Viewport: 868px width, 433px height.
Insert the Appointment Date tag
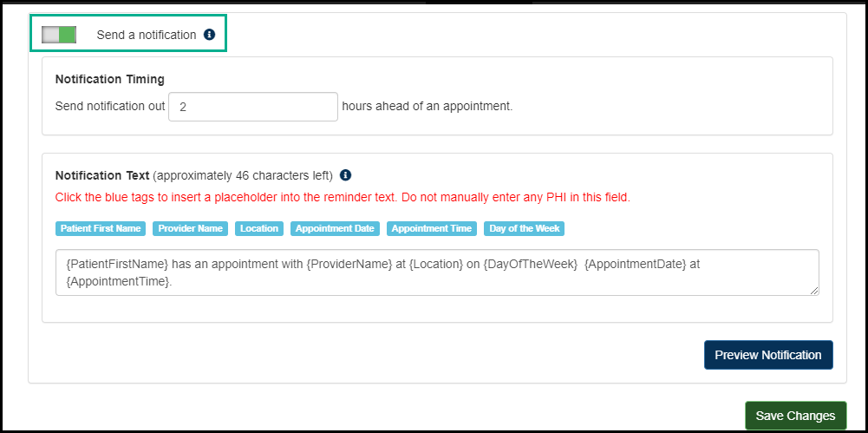point(335,228)
